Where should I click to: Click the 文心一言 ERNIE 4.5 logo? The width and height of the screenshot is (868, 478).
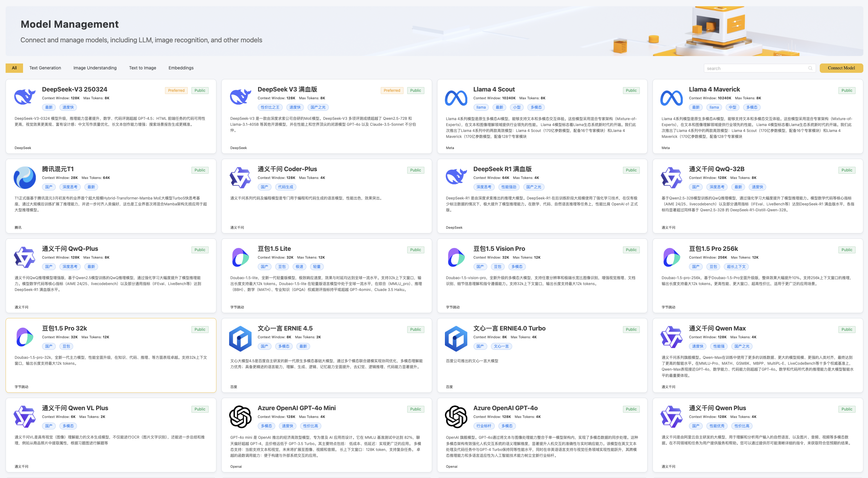(x=240, y=339)
